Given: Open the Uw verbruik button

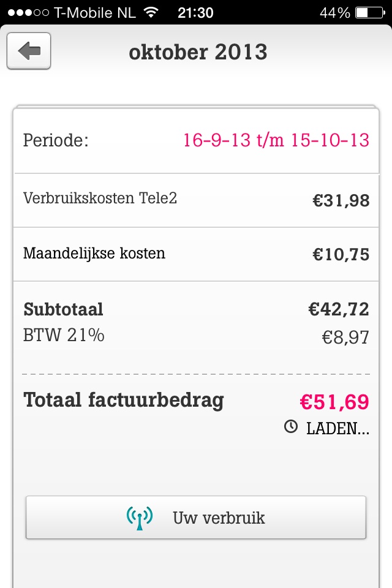Looking at the screenshot, I should 196,518.
